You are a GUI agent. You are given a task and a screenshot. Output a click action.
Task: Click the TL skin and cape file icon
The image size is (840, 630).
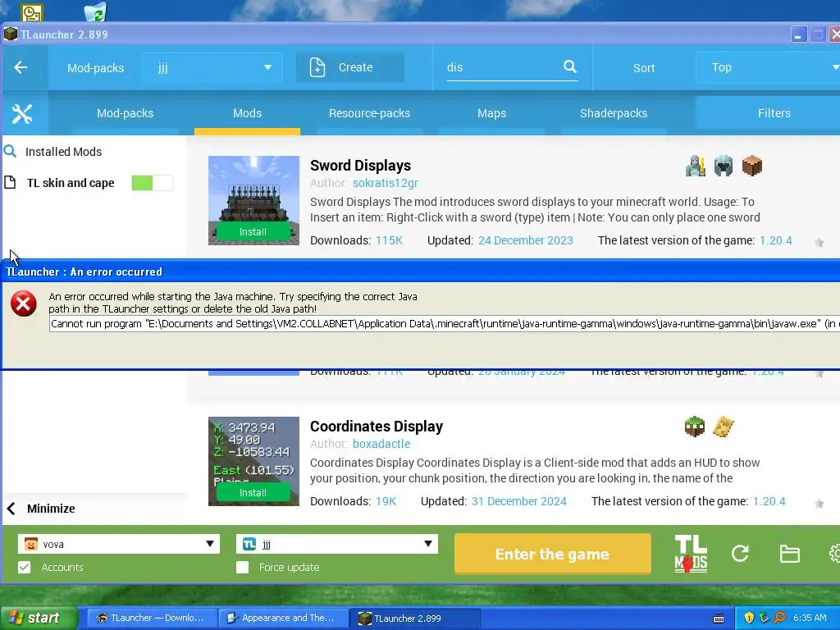10,183
